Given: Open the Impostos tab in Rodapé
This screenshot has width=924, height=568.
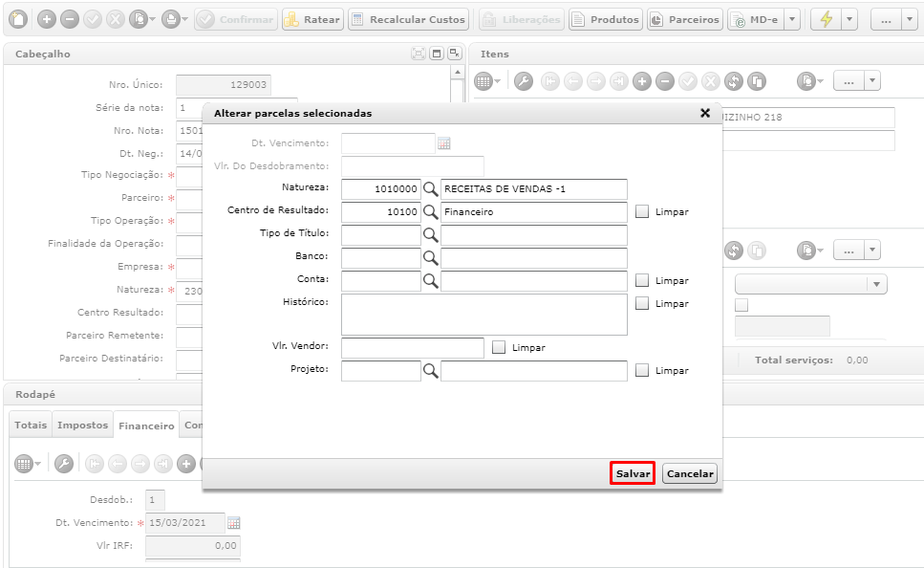Looking at the screenshot, I should tap(82, 426).
